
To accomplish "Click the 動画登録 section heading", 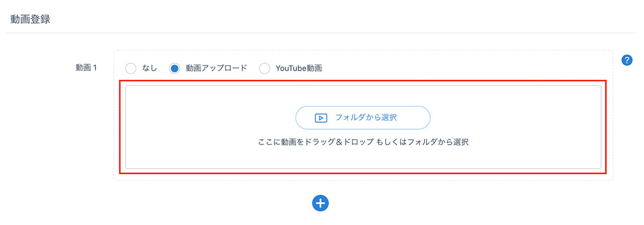I will pos(31,19).
